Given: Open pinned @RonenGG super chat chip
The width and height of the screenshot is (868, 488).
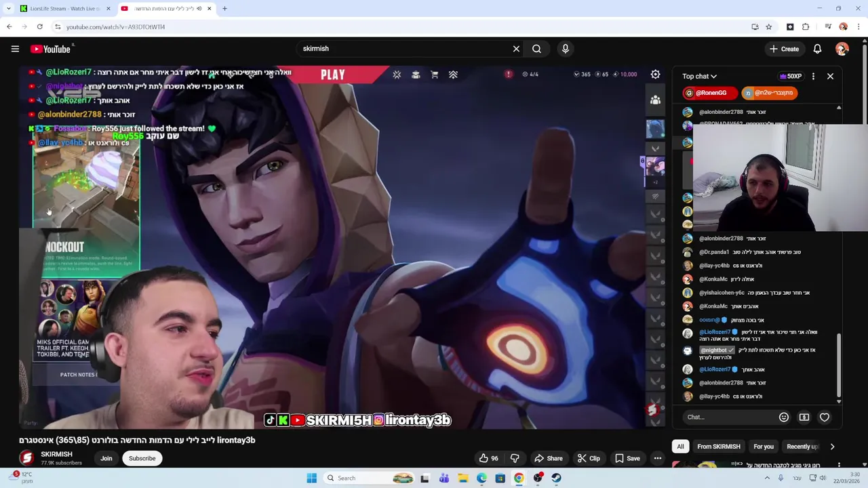Looking at the screenshot, I should [710, 93].
